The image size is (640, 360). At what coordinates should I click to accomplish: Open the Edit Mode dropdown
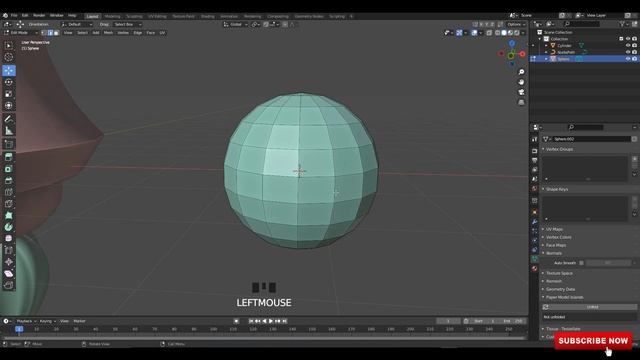click(21, 33)
